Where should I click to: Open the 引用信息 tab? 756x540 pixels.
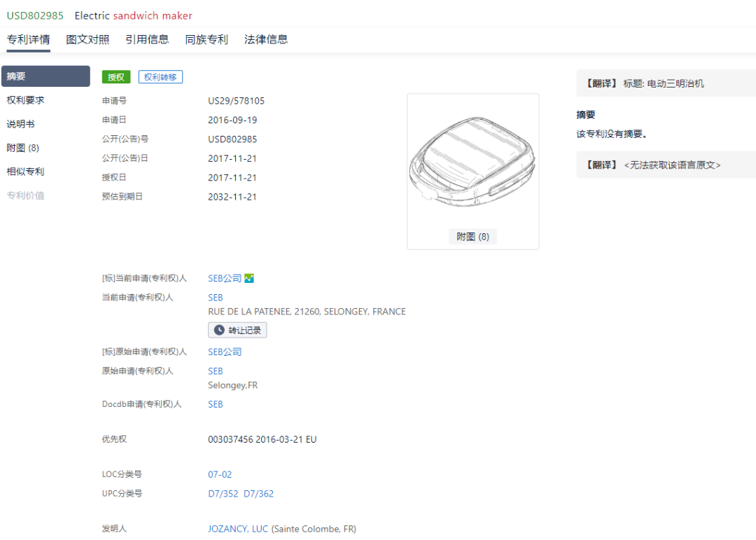147,40
